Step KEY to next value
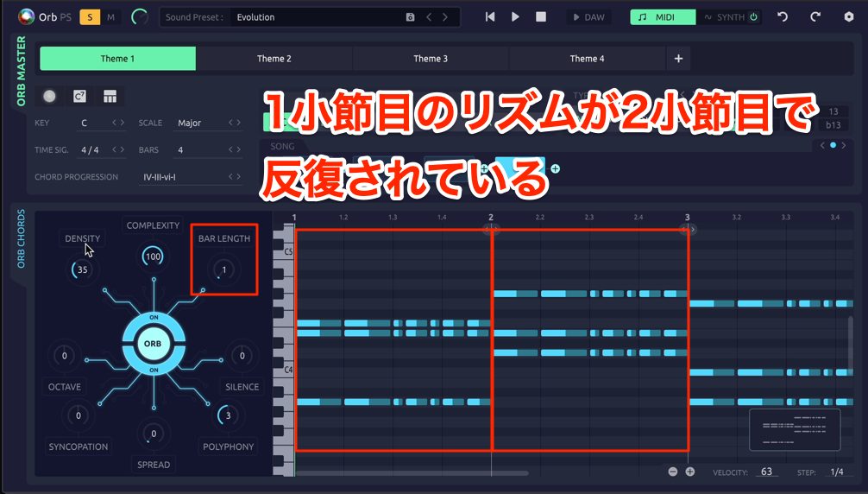868x494 pixels. coord(123,123)
